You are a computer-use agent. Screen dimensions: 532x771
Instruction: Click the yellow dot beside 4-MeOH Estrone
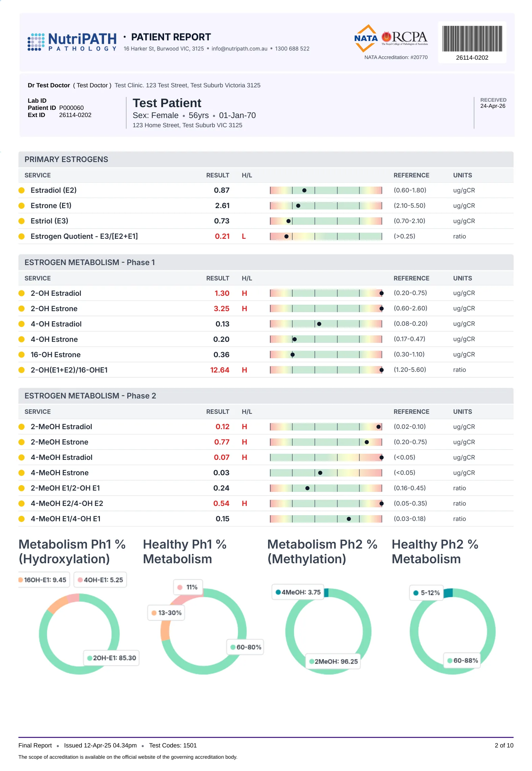(21, 473)
